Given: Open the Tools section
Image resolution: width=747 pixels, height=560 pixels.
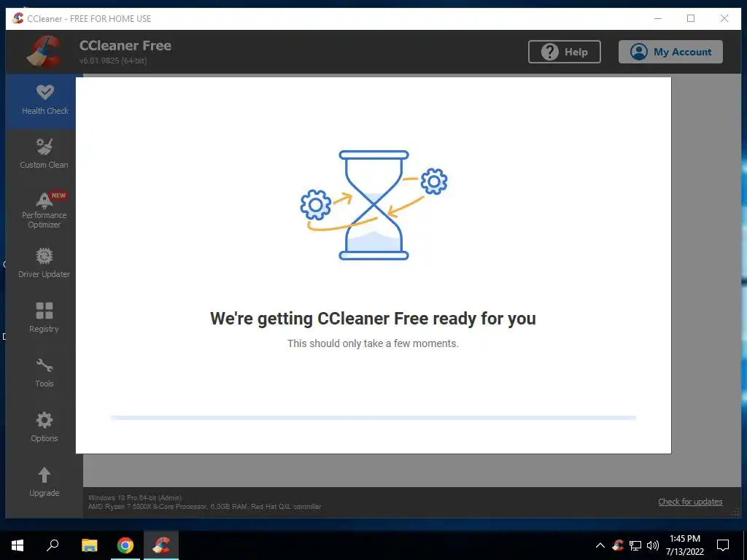Looking at the screenshot, I should coord(44,373).
